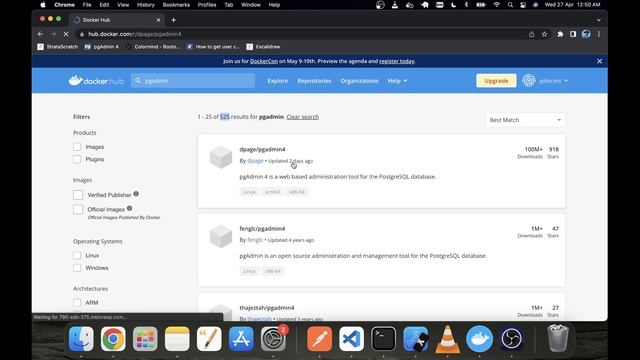This screenshot has height=360, width=640.
Task: Open Docker Desktop from the dock
Action: 479,339
